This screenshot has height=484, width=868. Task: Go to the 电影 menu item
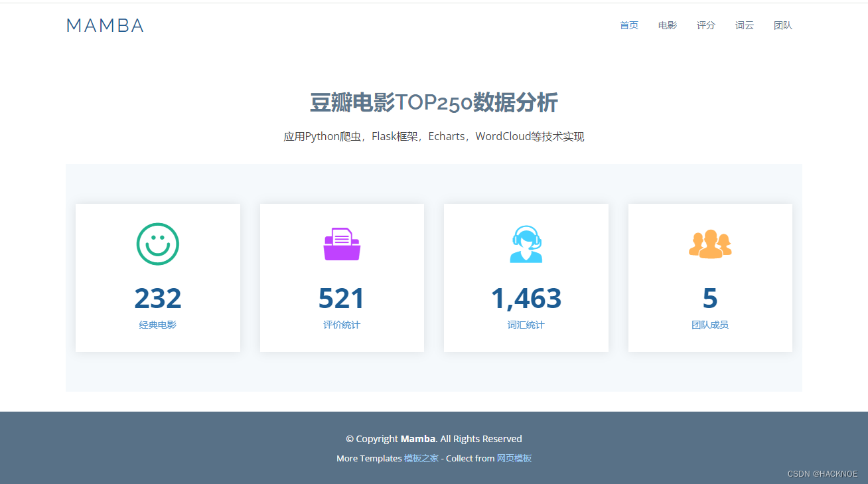tap(668, 25)
